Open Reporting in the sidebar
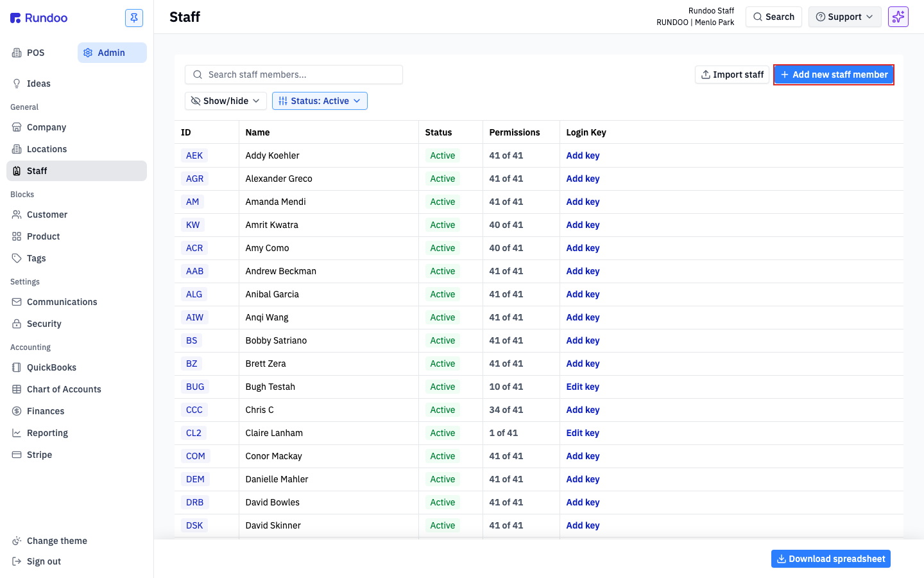924x578 pixels. pos(76,433)
